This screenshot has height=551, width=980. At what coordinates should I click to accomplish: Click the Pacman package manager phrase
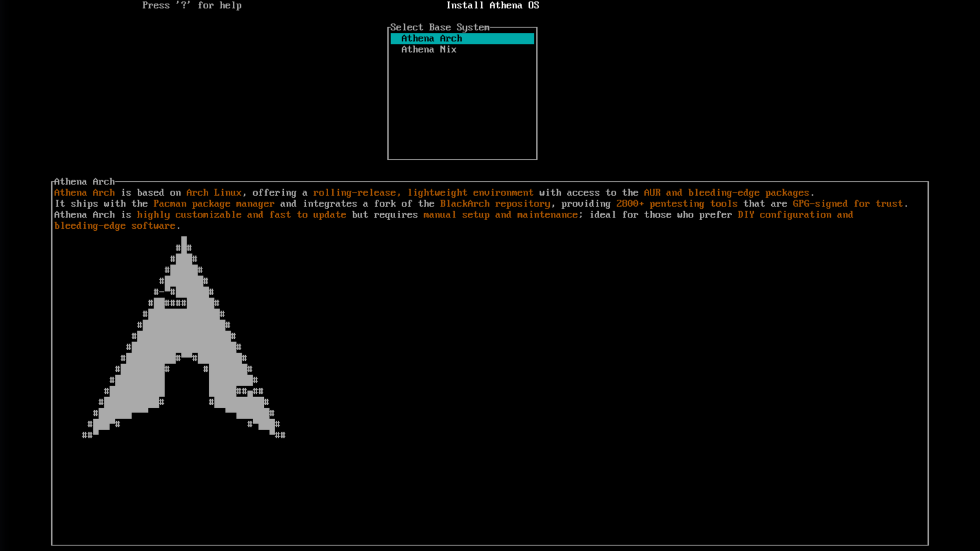coord(214,204)
